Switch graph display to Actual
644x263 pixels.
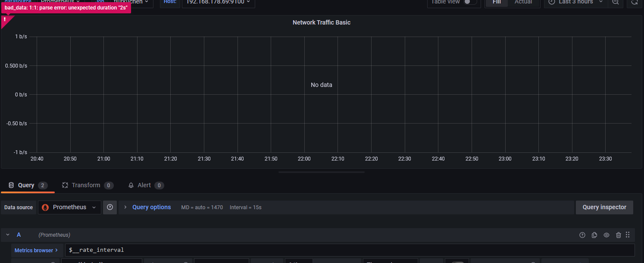click(523, 2)
